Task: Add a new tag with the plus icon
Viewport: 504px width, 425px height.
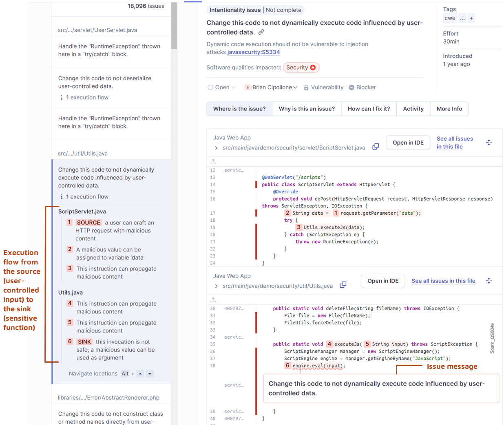Action: pos(471,18)
